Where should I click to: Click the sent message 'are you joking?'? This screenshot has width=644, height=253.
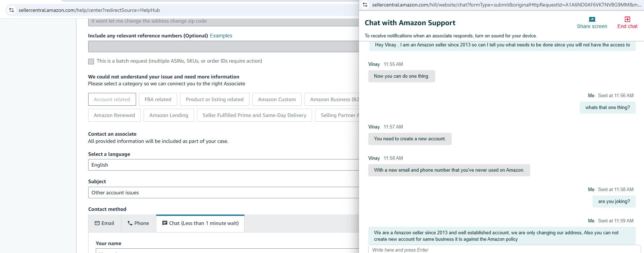point(614,202)
